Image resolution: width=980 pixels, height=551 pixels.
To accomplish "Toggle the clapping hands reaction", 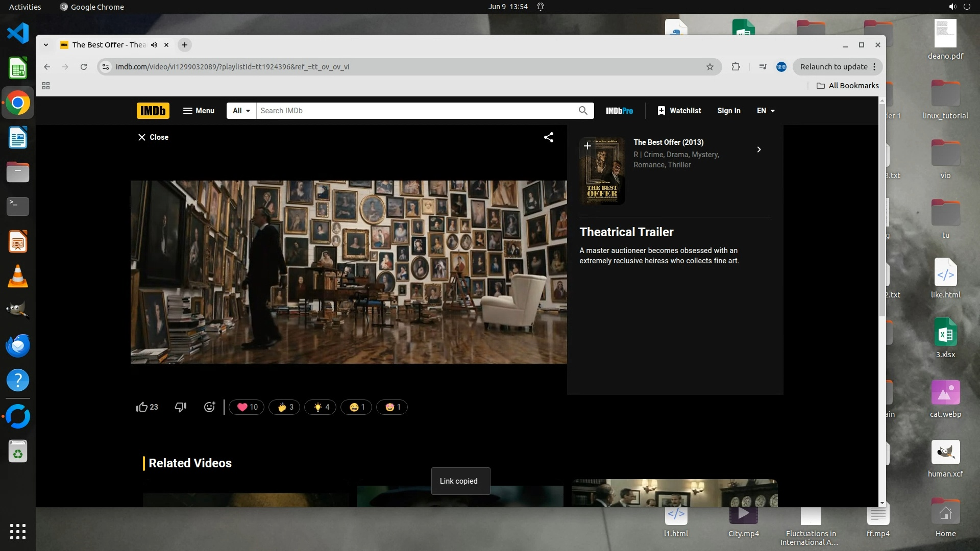I will 285,407.
